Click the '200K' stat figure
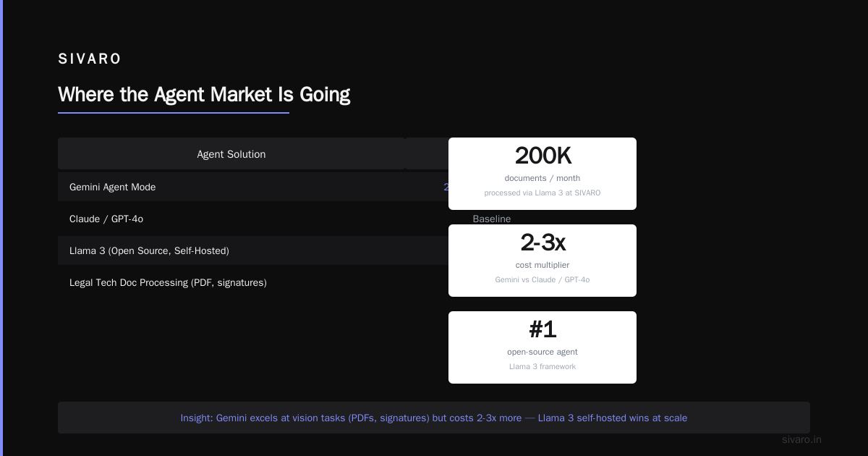Viewport: 868px width, 456px height. pyautogui.click(x=542, y=156)
